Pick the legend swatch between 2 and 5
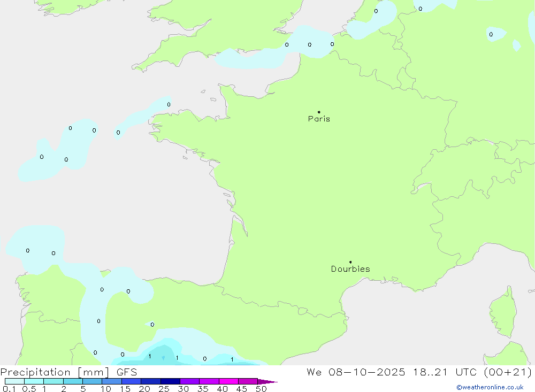 (73, 381)
